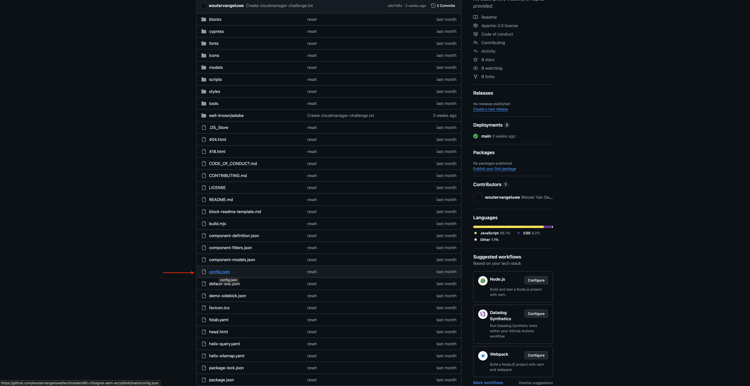Click the Webpack workflow logo

pos(483,356)
